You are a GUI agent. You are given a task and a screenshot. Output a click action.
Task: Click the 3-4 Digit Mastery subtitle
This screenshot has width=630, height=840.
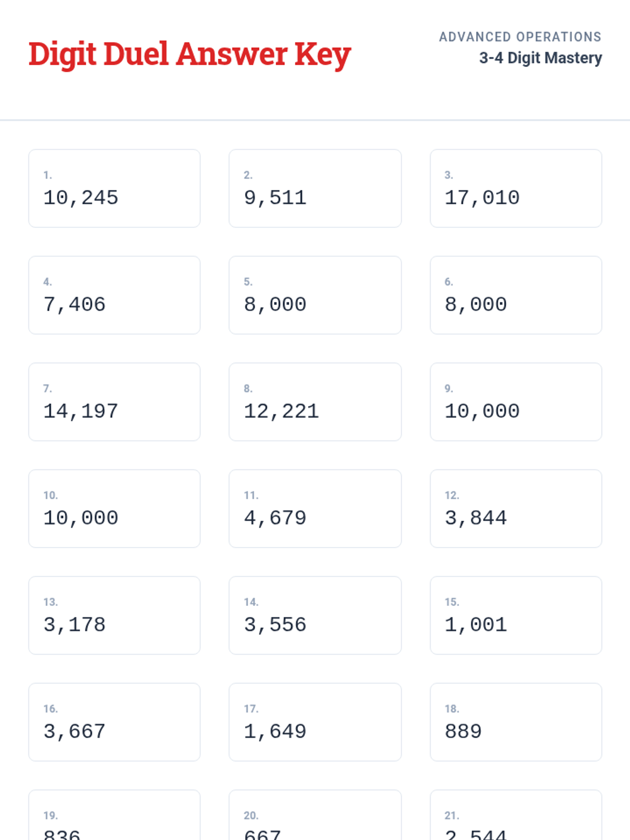point(540,58)
